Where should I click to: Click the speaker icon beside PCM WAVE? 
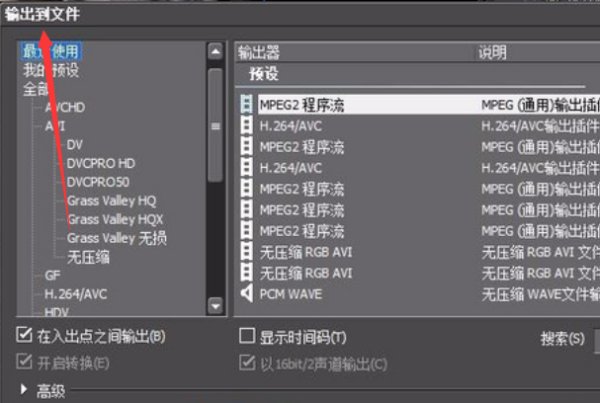pos(247,294)
